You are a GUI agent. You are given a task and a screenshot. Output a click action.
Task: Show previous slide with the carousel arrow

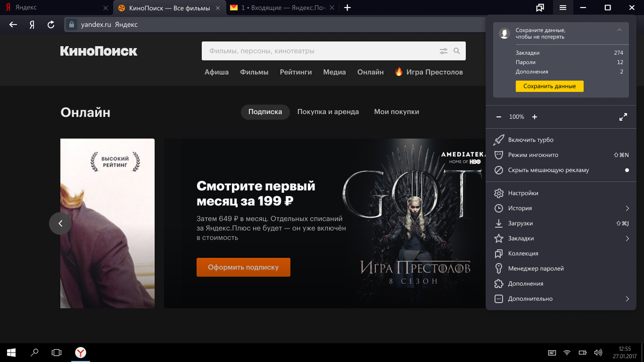(60, 223)
